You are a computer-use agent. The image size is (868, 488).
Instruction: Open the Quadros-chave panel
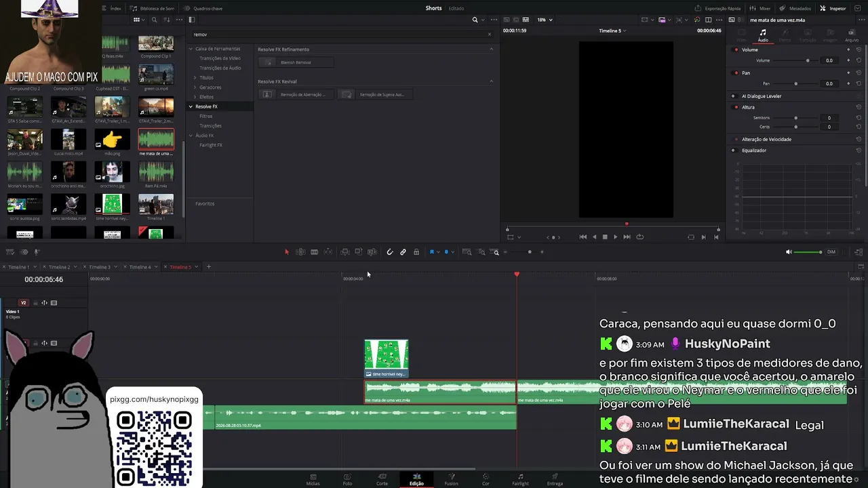coord(203,8)
